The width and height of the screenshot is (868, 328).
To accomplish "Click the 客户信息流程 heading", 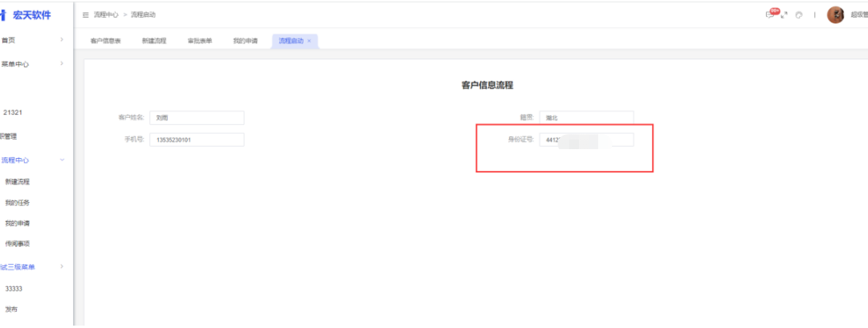I will 487,85.
